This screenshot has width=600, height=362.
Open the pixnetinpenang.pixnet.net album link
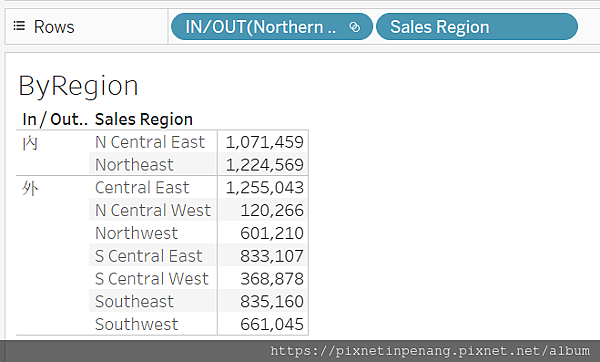click(430, 351)
